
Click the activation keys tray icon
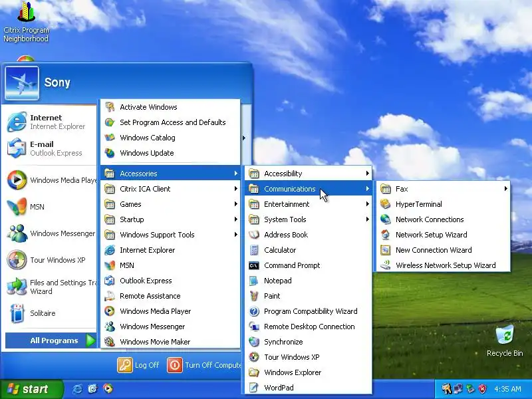pos(446,389)
